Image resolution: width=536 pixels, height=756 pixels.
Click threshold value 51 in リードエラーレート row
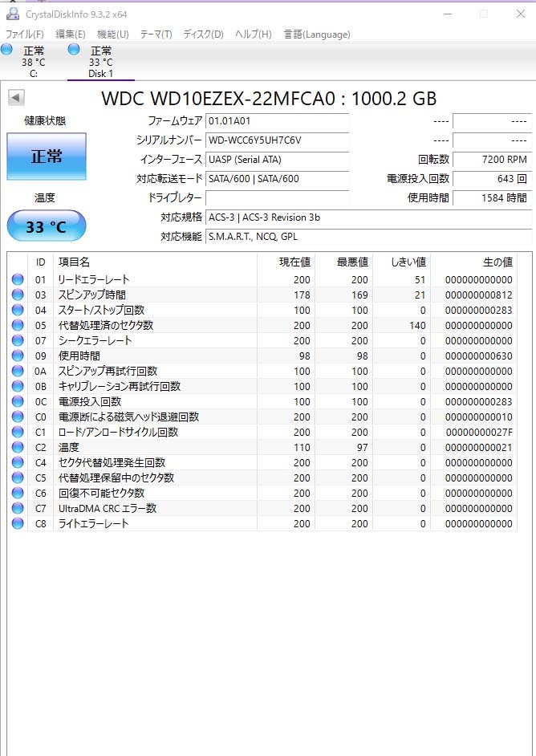[420, 279]
